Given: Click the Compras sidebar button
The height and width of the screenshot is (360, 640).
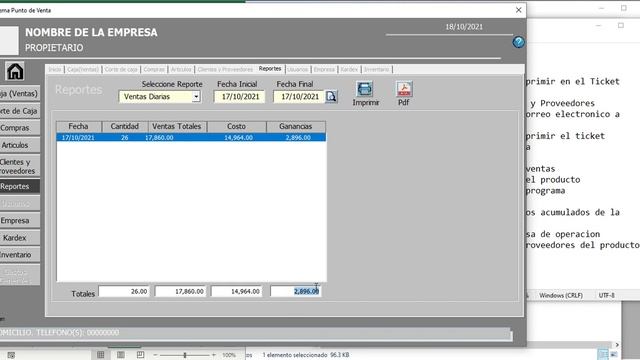Looking at the screenshot, I should (20, 128).
